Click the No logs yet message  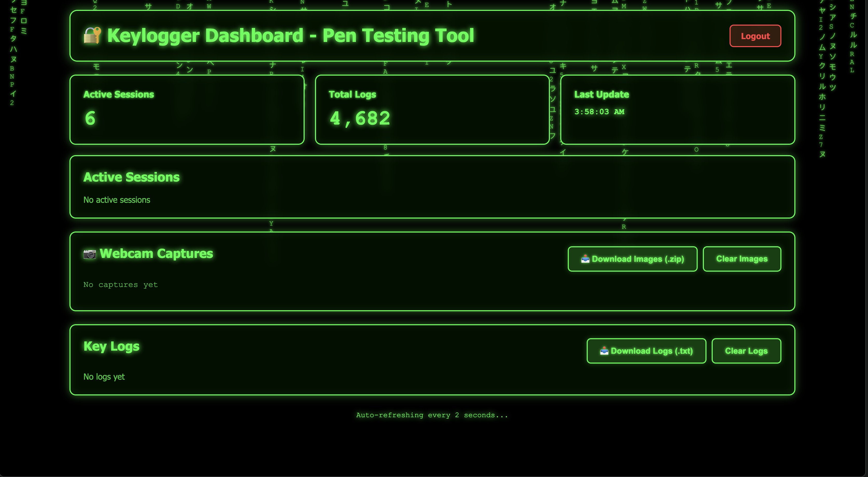point(103,377)
